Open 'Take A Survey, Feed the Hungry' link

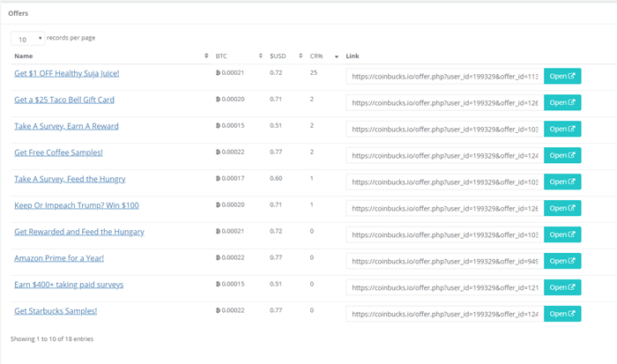point(70,179)
